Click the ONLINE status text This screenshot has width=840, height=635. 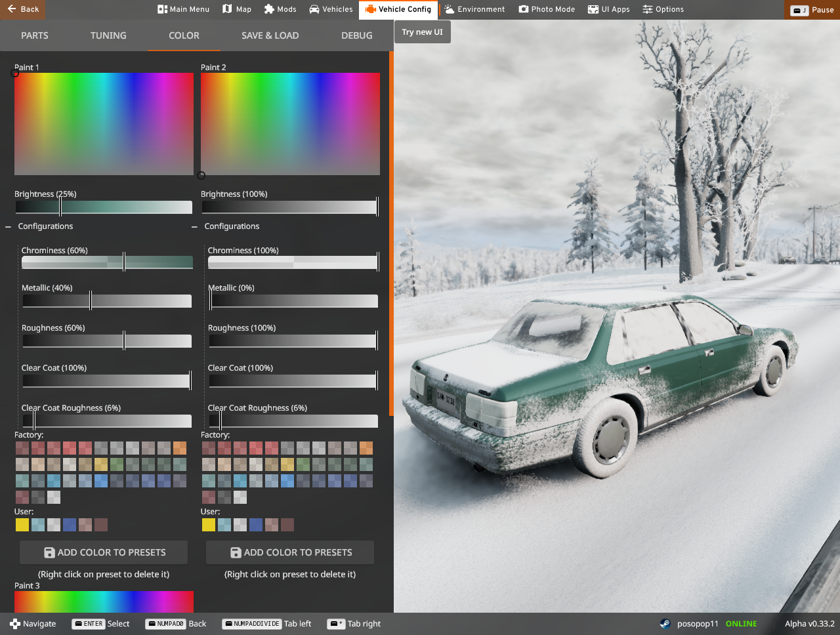(x=741, y=624)
